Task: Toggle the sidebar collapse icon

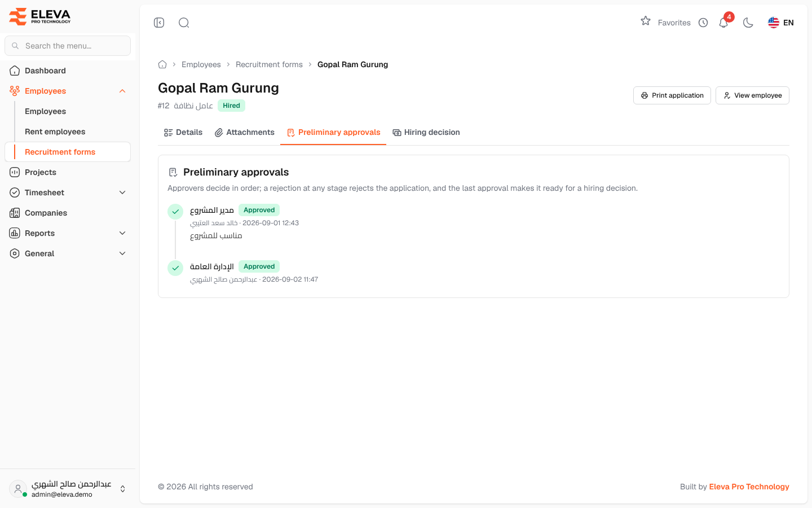Action: click(159, 23)
